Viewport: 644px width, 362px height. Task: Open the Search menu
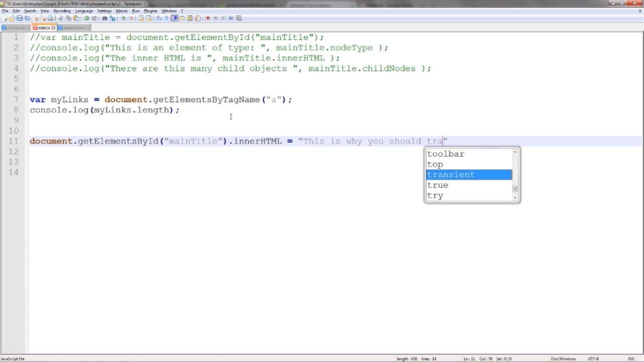[x=30, y=11]
